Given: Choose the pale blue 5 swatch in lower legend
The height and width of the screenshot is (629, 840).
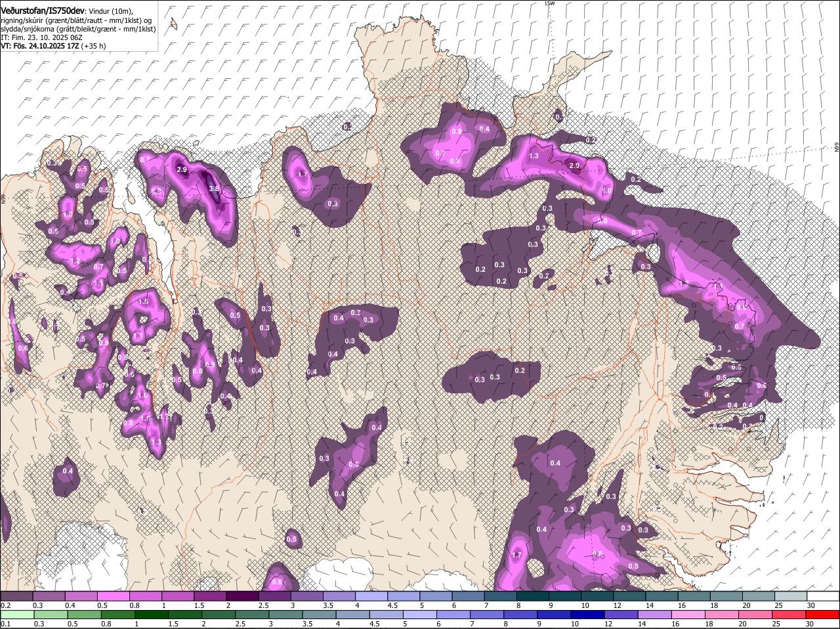Looking at the screenshot, I should (421, 615).
